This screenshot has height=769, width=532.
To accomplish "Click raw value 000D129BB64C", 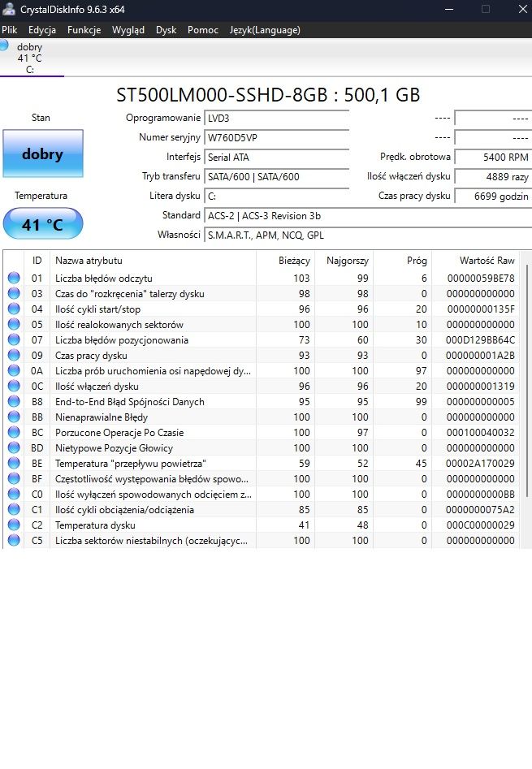I will point(481,340).
